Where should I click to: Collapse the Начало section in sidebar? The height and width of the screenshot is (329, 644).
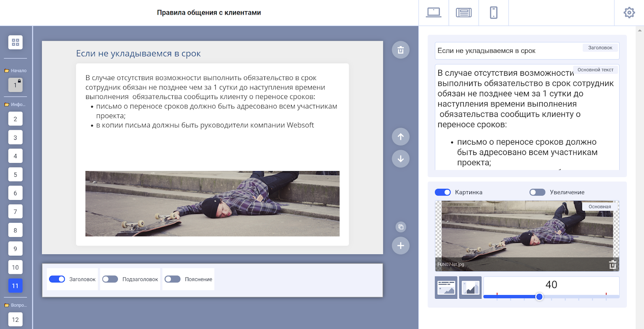pos(15,70)
